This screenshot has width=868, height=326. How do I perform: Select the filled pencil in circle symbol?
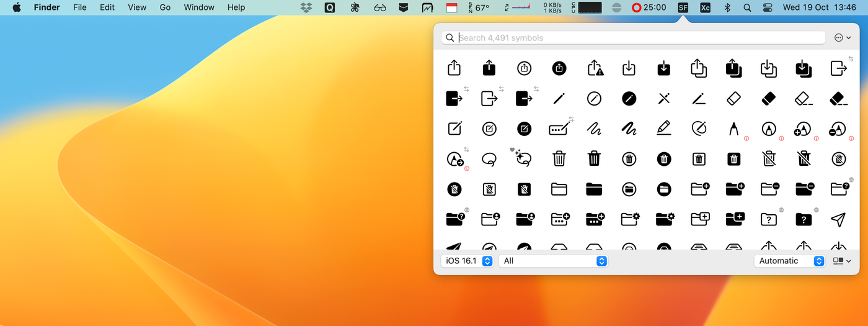629,98
